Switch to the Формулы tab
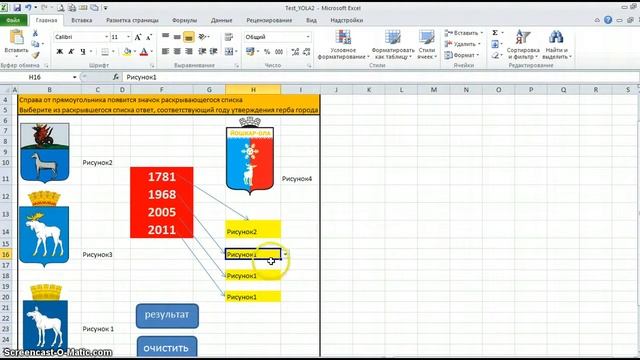 184,20
